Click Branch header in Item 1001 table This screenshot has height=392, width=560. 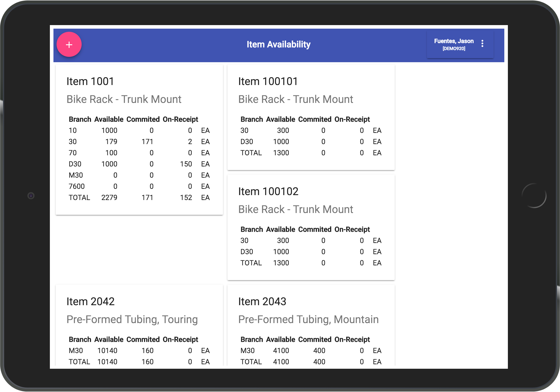(x=80, y=119)
